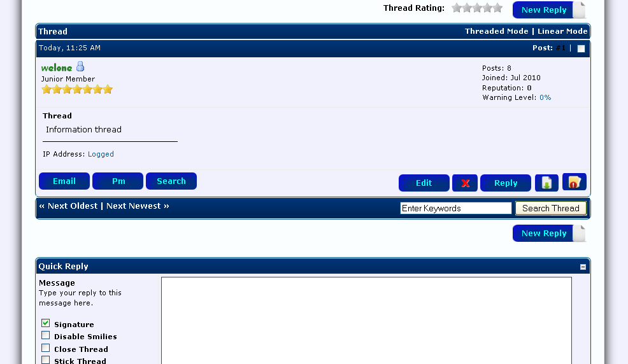Click the Enter Keywords search field
The height and width of the screenshot is (364, 628).
tap(456, 208)
